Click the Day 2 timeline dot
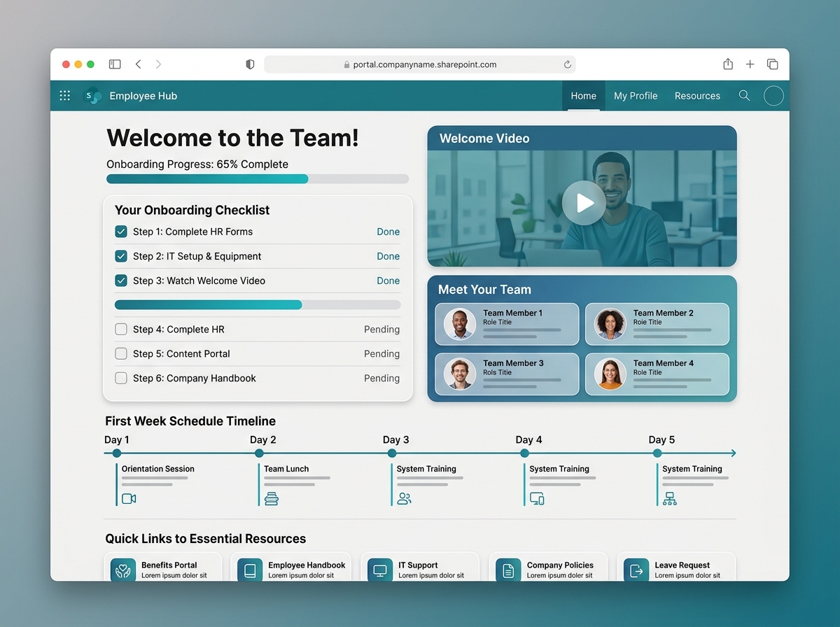The height and width of the screenshot is (627, 840). pyautogui.click(x=259, y=453)
